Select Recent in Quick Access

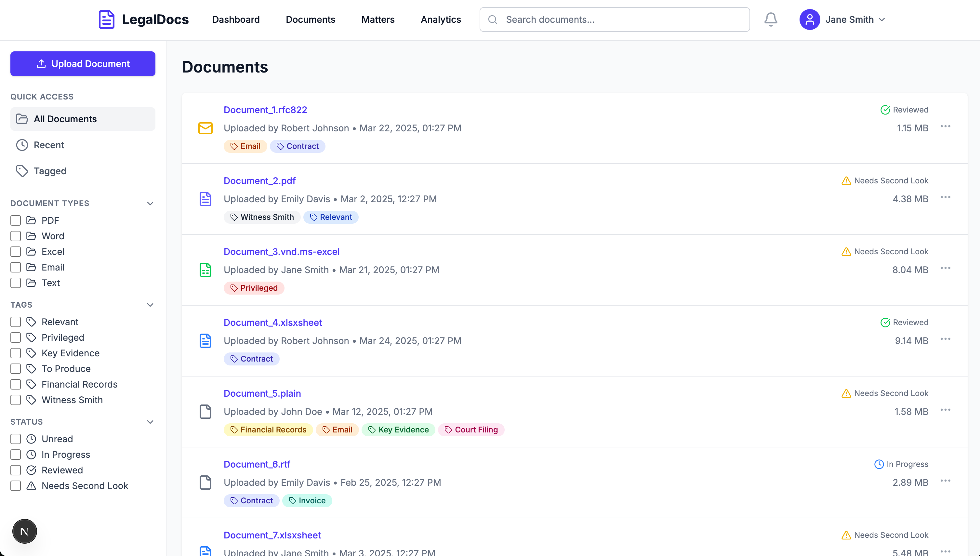point(83,145)
